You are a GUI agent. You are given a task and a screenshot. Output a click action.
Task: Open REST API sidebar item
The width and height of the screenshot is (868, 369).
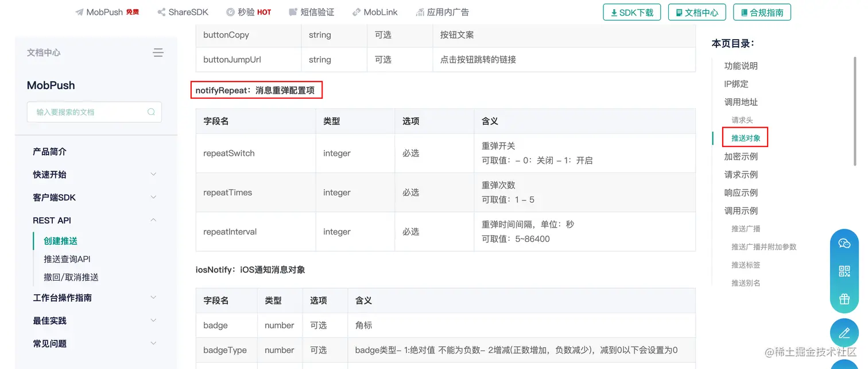[52, 221]
